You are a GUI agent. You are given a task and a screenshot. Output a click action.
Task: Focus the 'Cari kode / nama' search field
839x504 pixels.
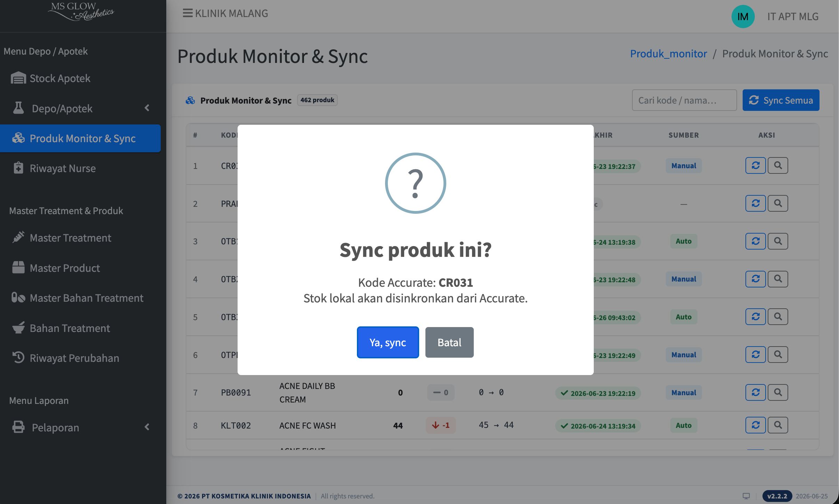pos(684,100)
